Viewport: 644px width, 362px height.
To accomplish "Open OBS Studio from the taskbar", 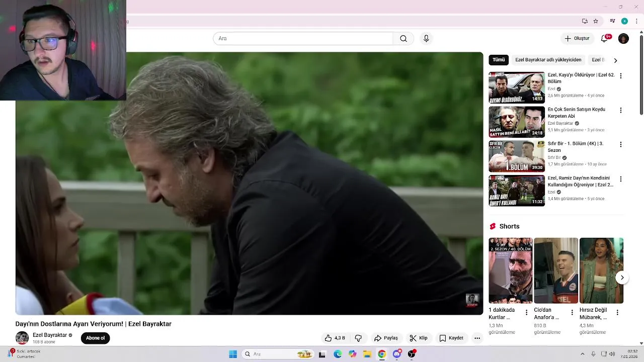I will click(412, 354).
